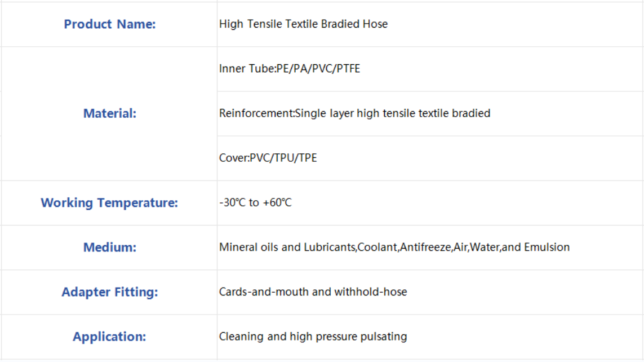Click the +60℃ upper temperature text

[277, 202]
